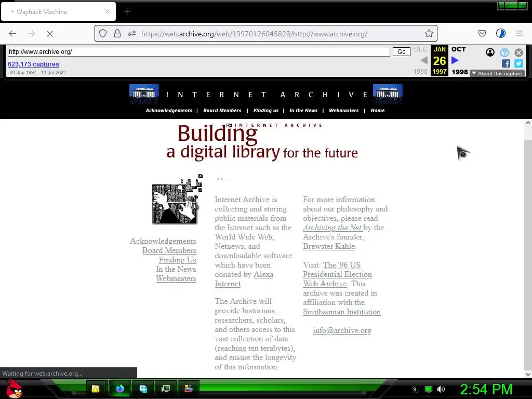Open Acknowledgements link under image
Screen dimensions: 532x399
coord(163,241)
